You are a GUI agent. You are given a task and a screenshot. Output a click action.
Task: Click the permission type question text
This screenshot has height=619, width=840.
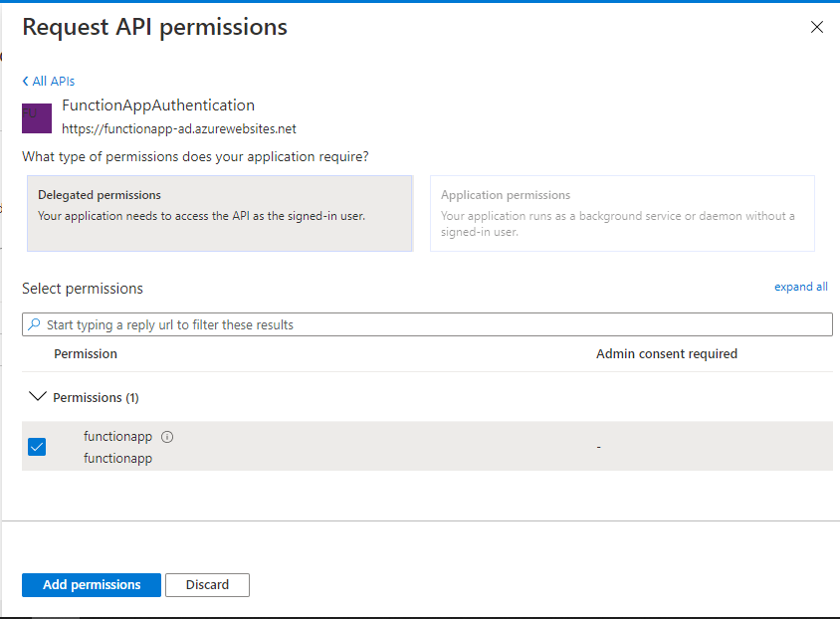pyautogui.click(x=195, y=157)
